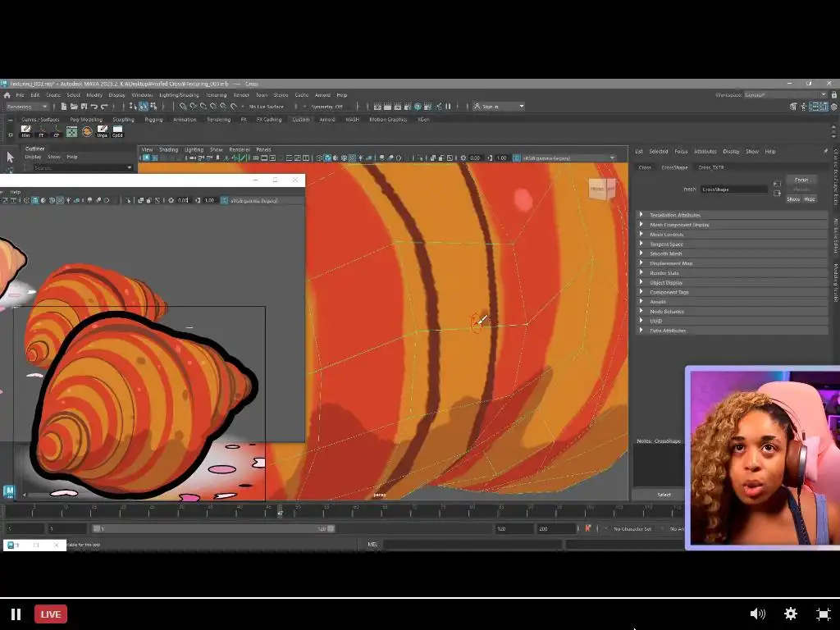Image resolution: width=840 pixels, height=630 pixels.
Task: Click the CP shelf icon
Action: tap(57, 131)
